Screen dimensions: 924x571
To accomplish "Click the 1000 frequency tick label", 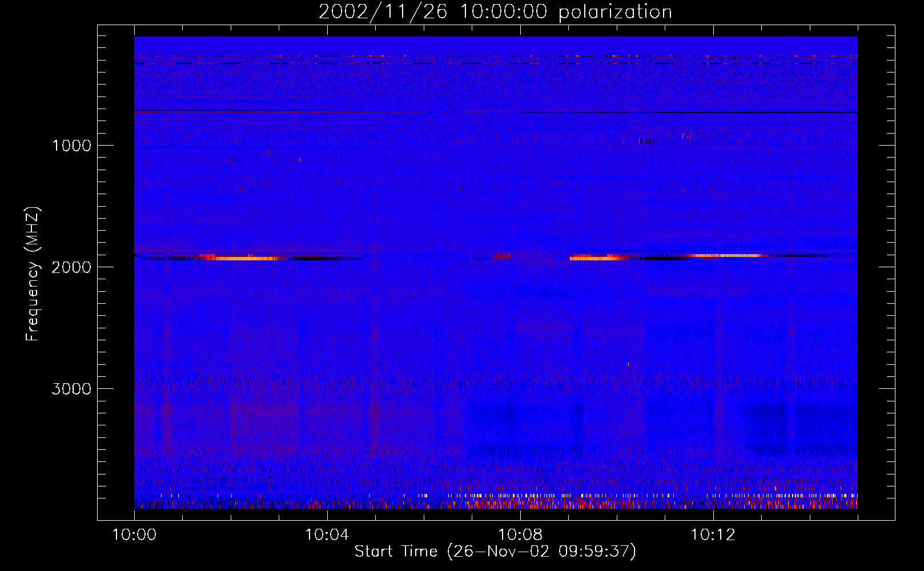I will click(x=71, y=146).
